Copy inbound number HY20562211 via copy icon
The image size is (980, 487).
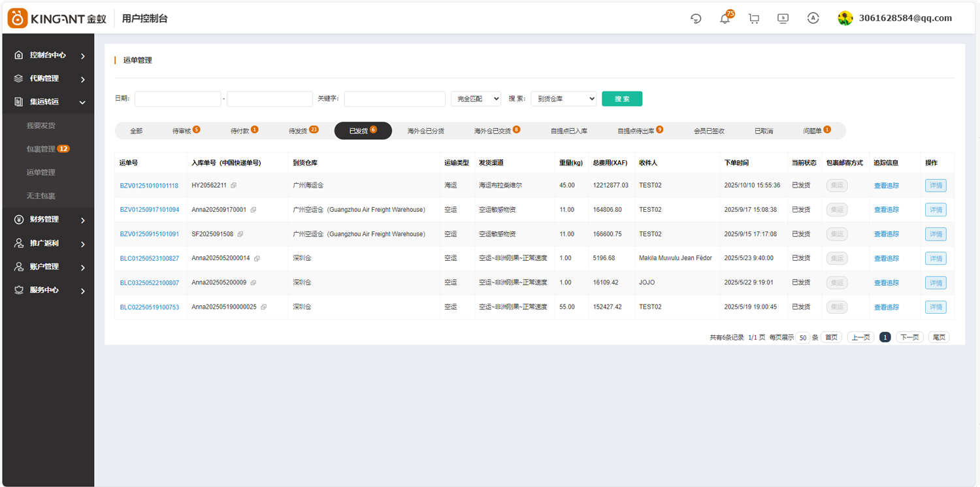tap(234, 186)
